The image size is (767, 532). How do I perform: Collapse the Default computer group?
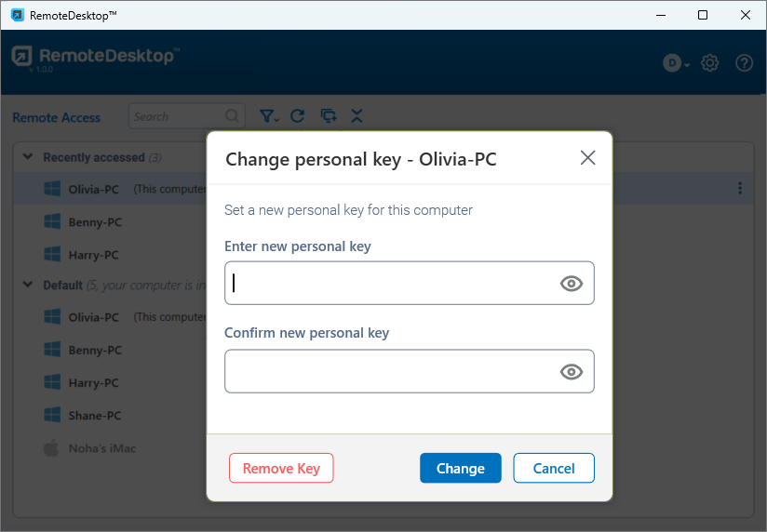pyautogui.click(x=28, y=285)
